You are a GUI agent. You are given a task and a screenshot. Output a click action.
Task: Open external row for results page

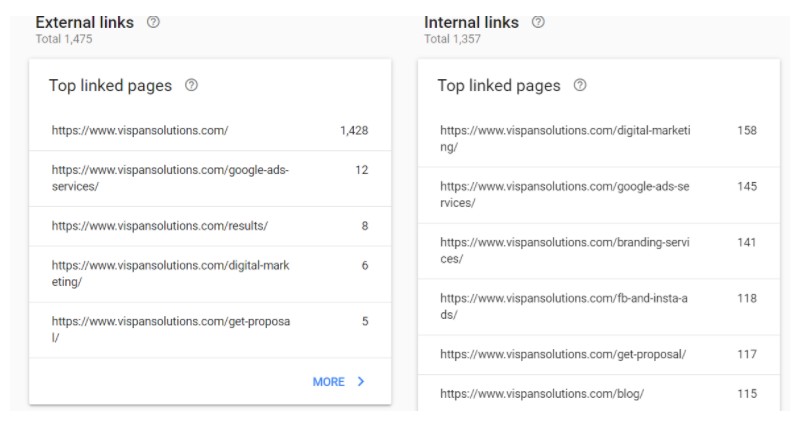coord(210,226)
